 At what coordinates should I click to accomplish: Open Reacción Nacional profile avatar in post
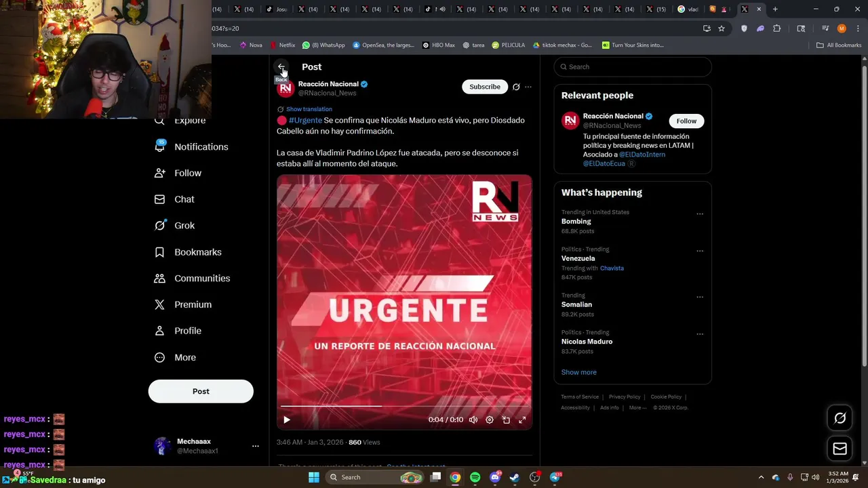pos(285,88)
